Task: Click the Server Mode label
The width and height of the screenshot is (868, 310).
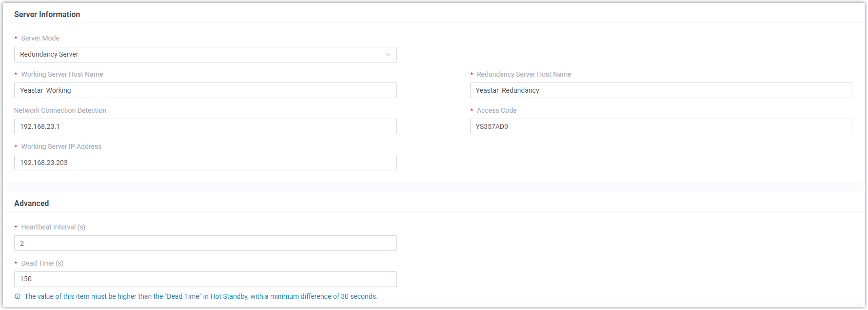Action: point(40,38)
